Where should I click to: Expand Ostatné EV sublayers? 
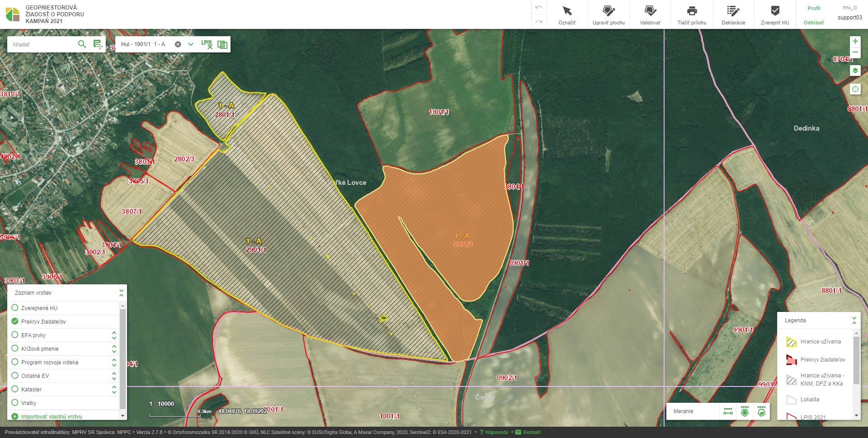point(114,376)
